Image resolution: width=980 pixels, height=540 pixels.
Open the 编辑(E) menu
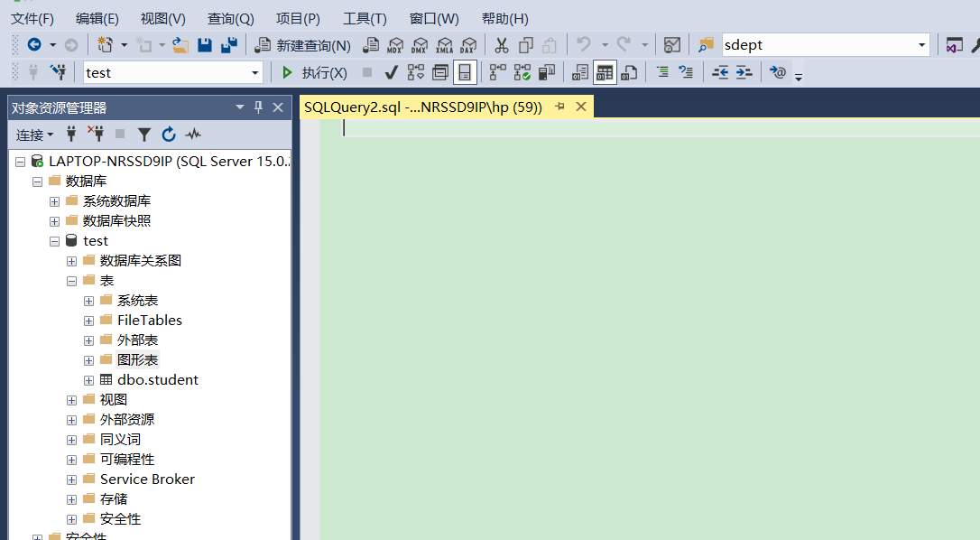coord(97,19)
